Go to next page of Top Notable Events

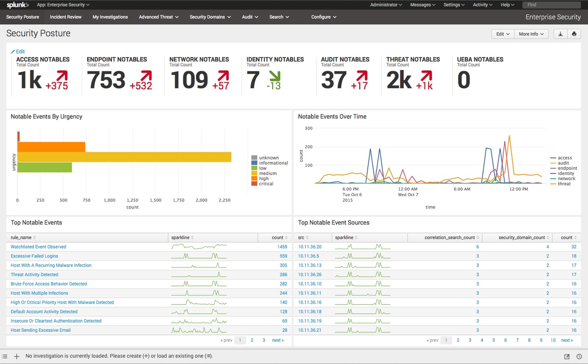point(278,340)
